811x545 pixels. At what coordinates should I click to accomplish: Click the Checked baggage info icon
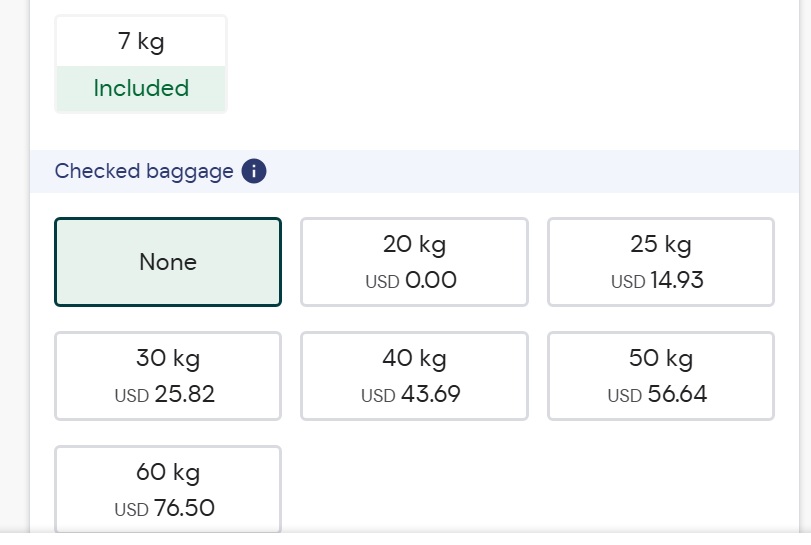[x=254, y=171]
